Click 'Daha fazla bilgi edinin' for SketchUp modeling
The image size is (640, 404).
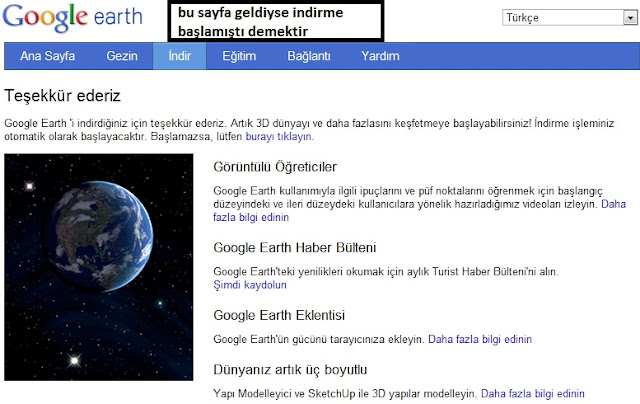[533, 393]
